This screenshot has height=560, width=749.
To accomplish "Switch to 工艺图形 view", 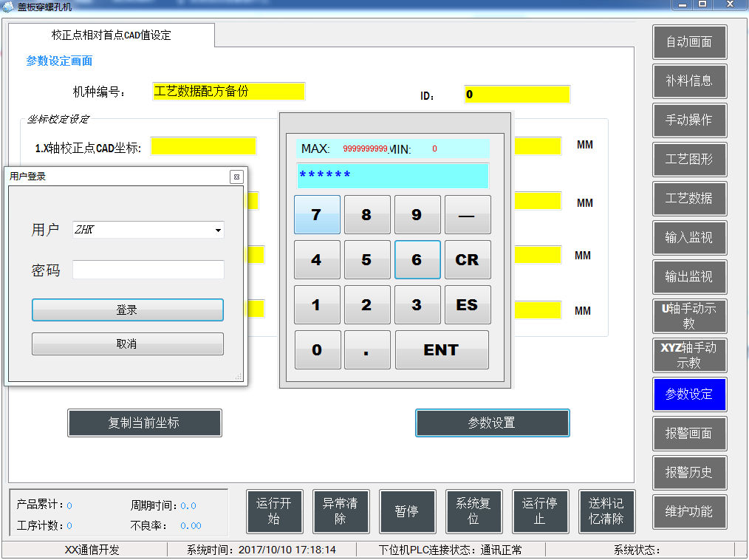I will coord(689,160).
